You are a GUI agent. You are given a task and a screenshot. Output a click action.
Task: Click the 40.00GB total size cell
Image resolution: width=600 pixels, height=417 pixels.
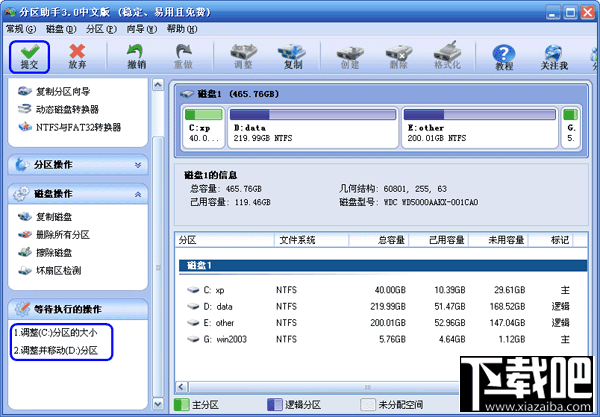pyautogui.click(x=390, y=290)
